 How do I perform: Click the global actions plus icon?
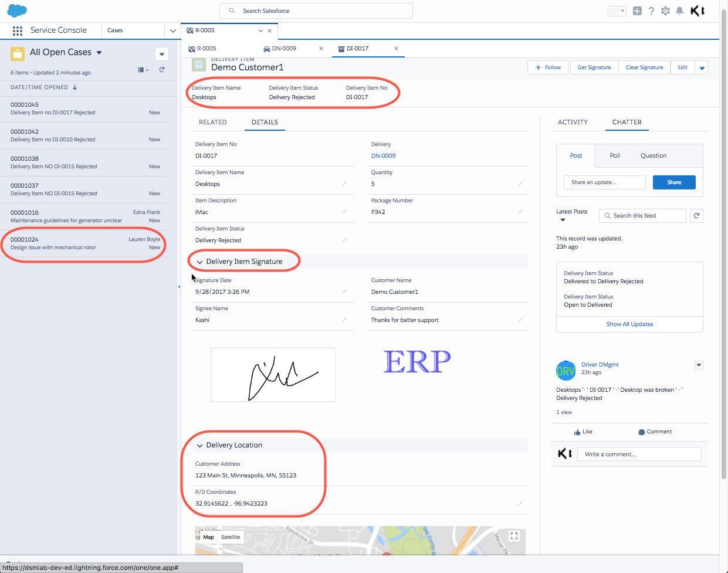[637, 11]
